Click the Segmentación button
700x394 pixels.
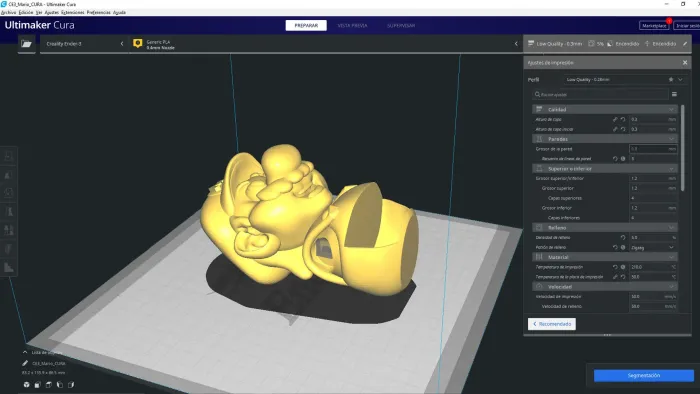coord(643,375)
